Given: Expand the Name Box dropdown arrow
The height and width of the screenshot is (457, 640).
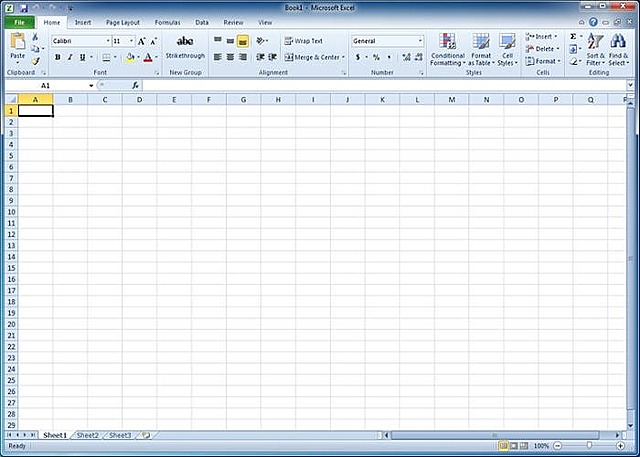Looking at the screenshot, I should tap(91, 86).
